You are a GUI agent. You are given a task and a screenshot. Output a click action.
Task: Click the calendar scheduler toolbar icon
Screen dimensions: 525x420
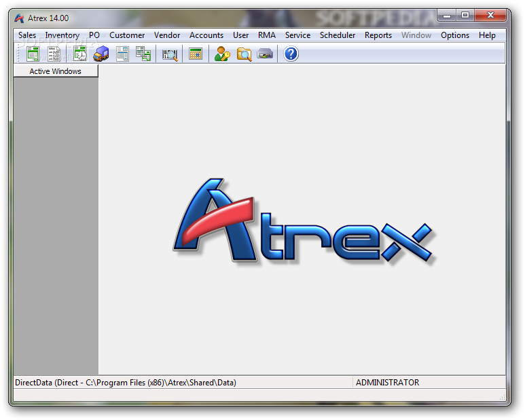tap(196, 54)
